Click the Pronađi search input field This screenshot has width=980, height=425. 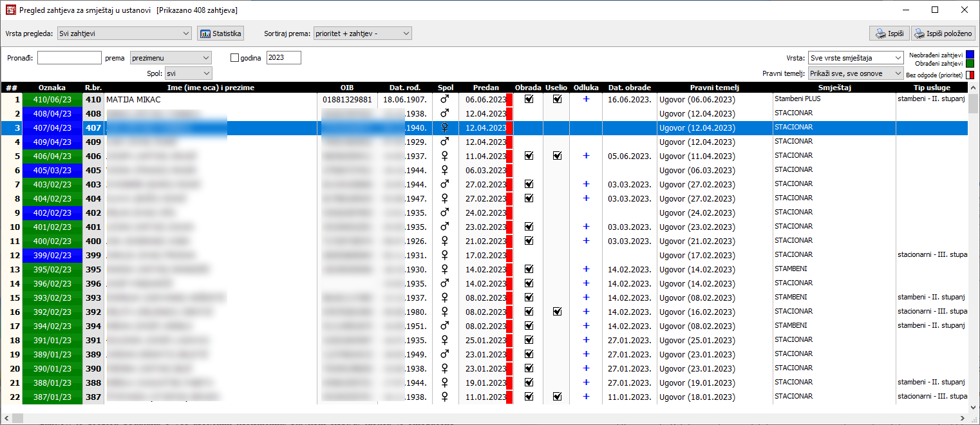point(70,58)
